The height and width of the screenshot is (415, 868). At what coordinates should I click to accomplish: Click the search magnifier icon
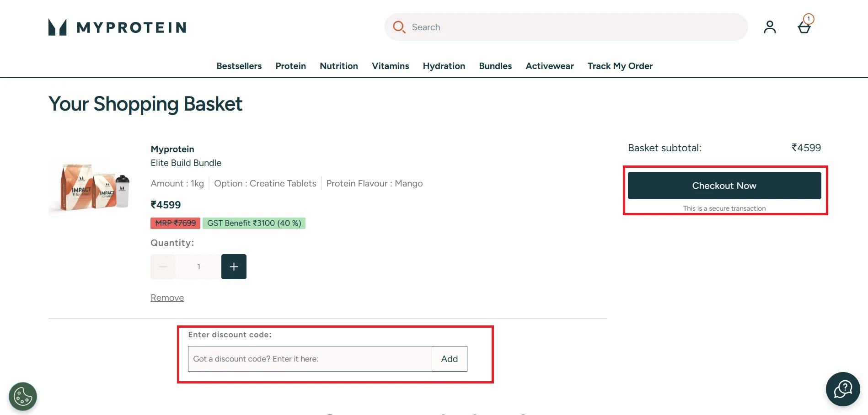[x=399, y=27]
